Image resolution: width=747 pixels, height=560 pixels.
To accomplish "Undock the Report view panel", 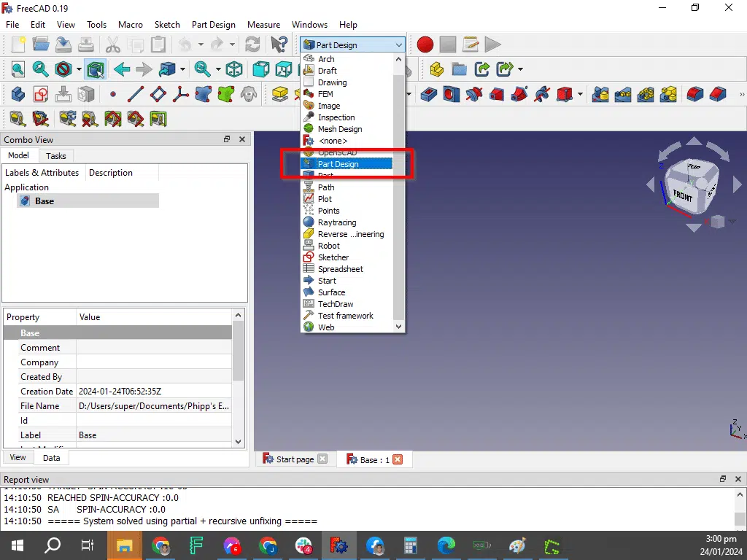I will pyautogui.click(x=723, y=479).
